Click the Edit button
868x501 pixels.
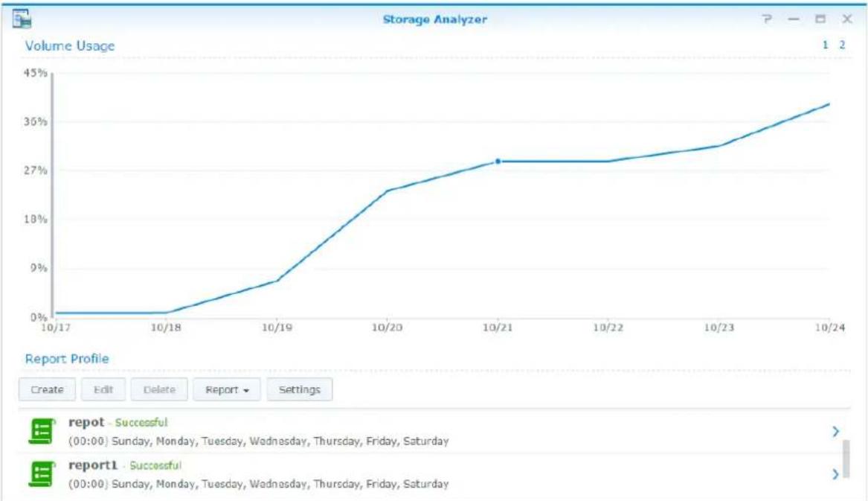(103, 389)
